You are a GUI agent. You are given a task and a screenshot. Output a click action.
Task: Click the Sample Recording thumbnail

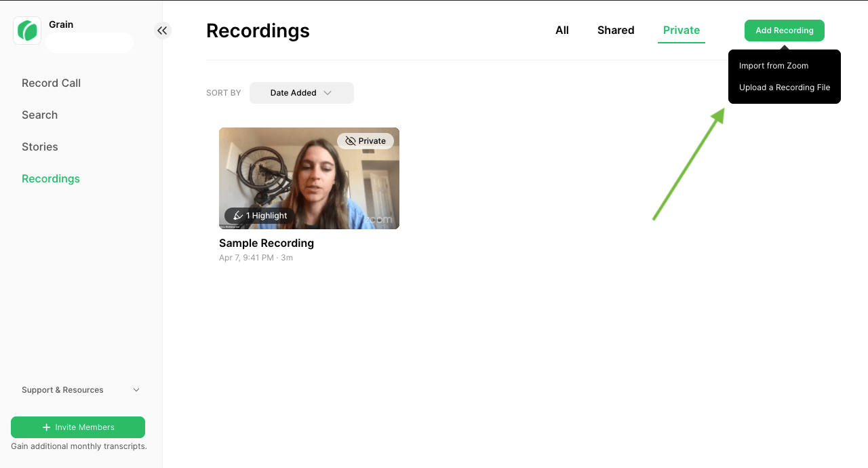[x=309, y=178]
